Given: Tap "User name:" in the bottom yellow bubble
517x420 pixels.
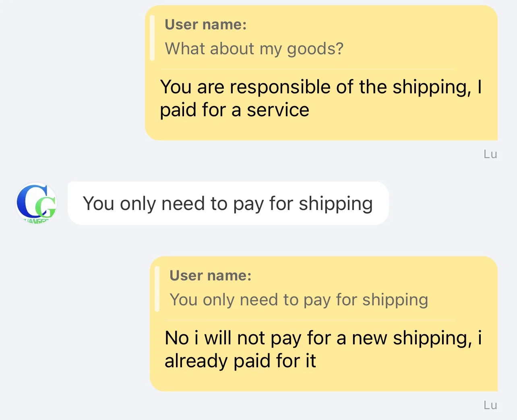Looking at the screenshot, I should 210,276.
